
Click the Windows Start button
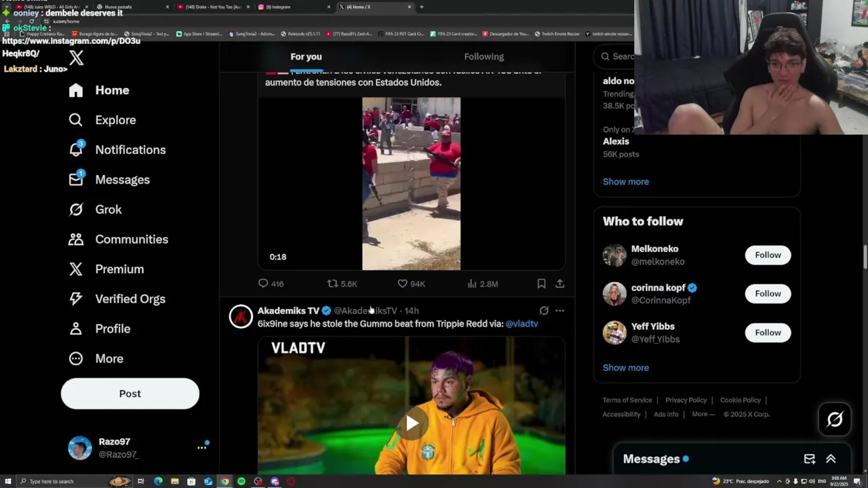point(7,481)
